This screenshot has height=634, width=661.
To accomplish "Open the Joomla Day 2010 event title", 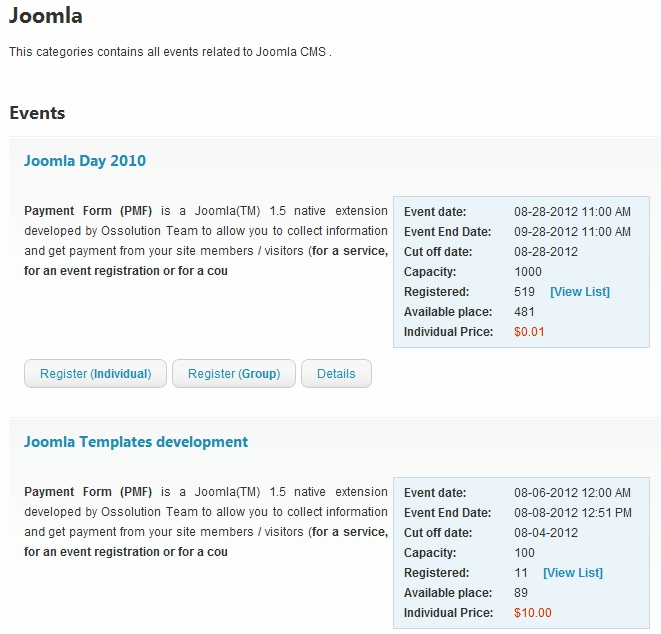I will pyautogui.click(x=85, y=161).
